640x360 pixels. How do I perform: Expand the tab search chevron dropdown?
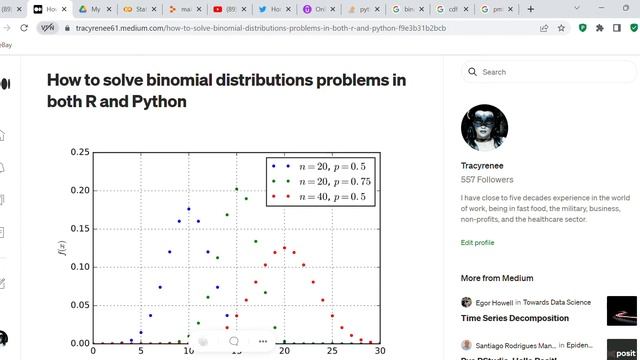[x=577, y=8]
